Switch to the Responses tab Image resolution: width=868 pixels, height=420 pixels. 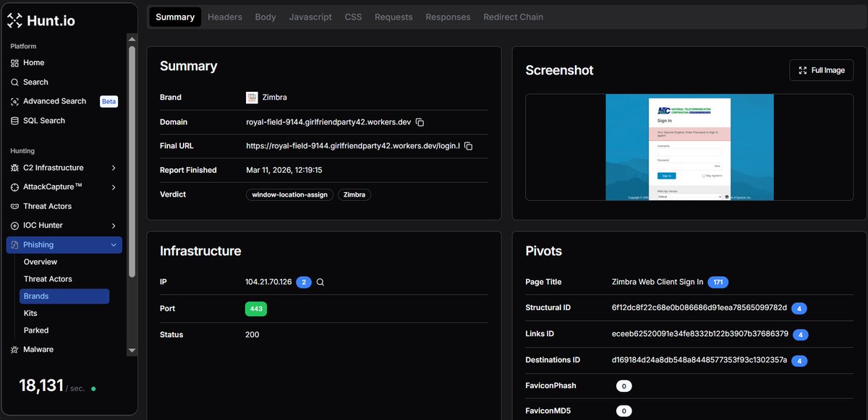pyautogui.click(x=448, y=17)
